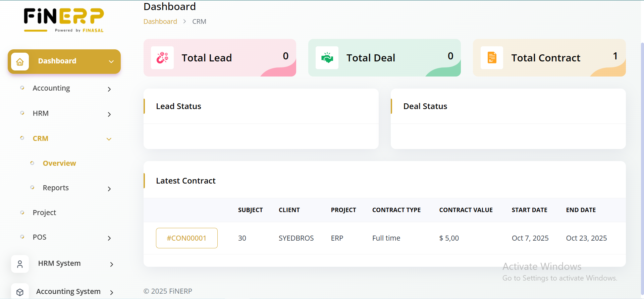
Task: Click the CONTRACT VALUE column header
Action: coord(466,210)
